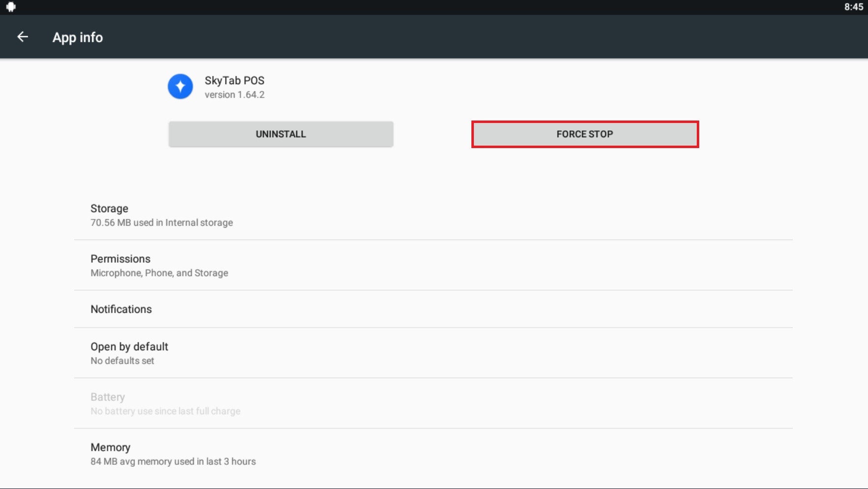
Task: Click 'No battery use since last full charge'
Action: coord(165,411)
